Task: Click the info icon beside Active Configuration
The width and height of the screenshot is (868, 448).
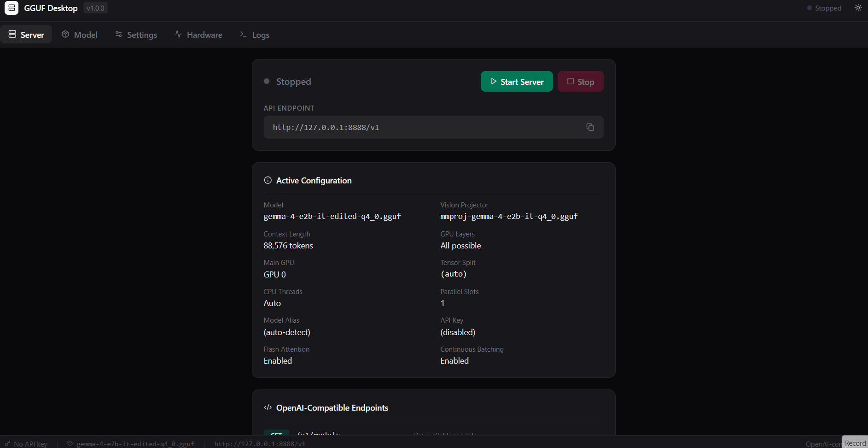Action: 268,180
